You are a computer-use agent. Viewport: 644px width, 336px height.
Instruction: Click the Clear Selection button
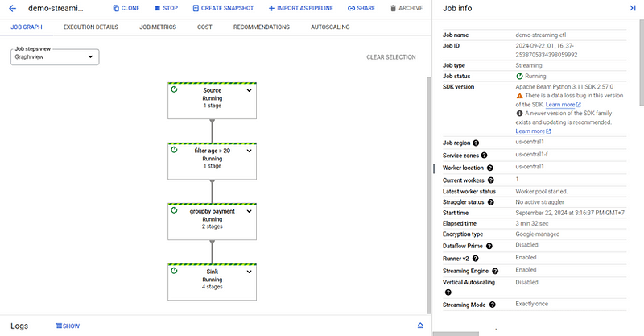coord(390,57)
